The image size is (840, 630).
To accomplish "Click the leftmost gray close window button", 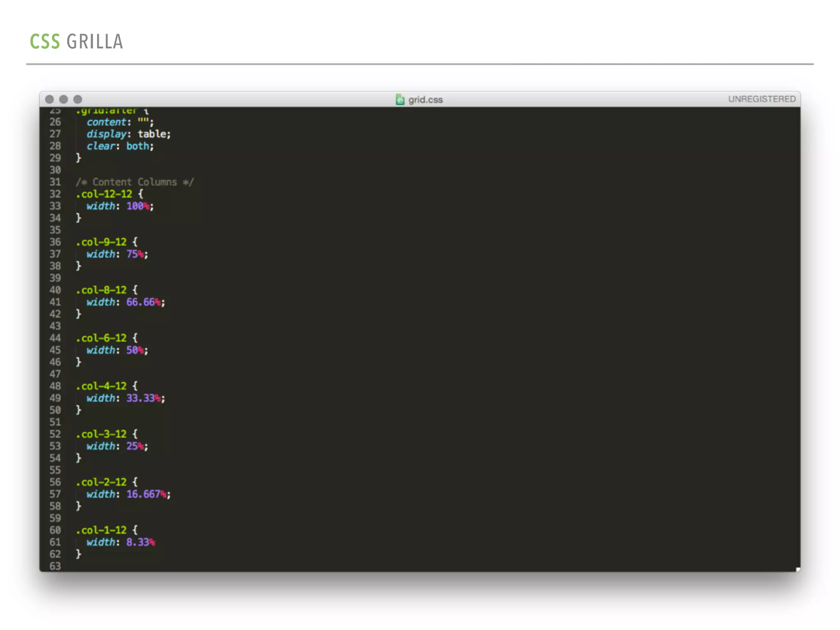I will 50,99.
